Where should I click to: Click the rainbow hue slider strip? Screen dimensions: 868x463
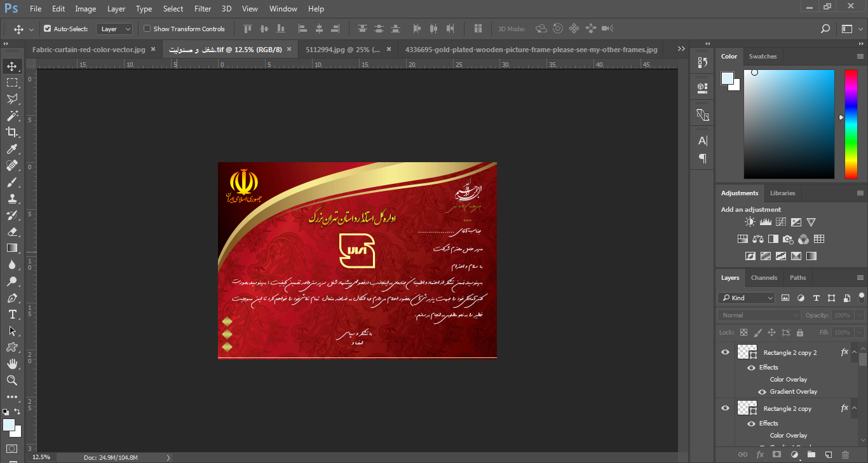850,124
